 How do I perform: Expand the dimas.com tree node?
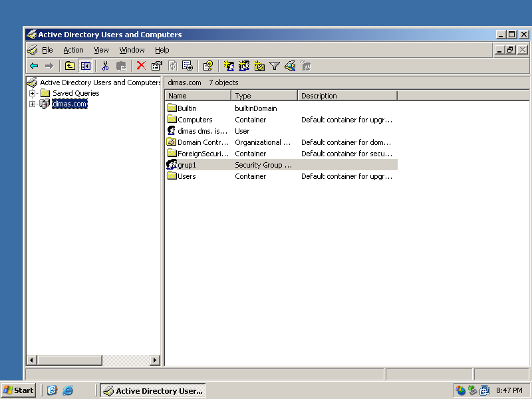32,104
